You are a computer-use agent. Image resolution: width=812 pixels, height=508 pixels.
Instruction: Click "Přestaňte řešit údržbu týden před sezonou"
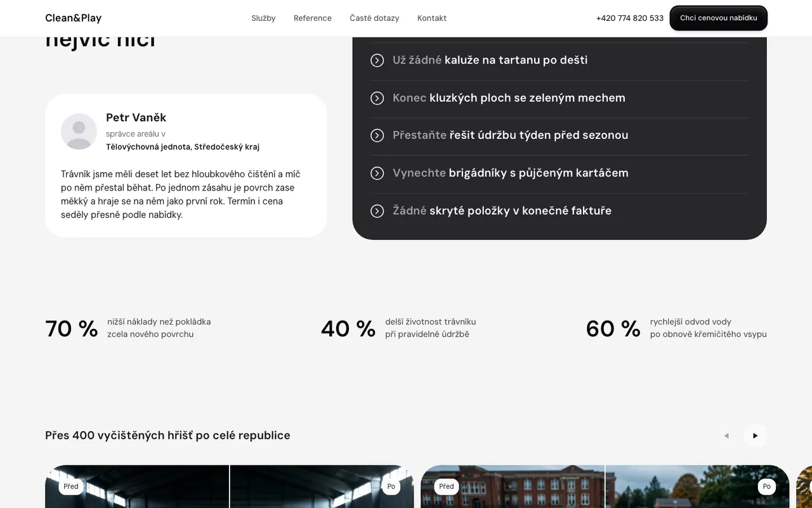(511, 135)
